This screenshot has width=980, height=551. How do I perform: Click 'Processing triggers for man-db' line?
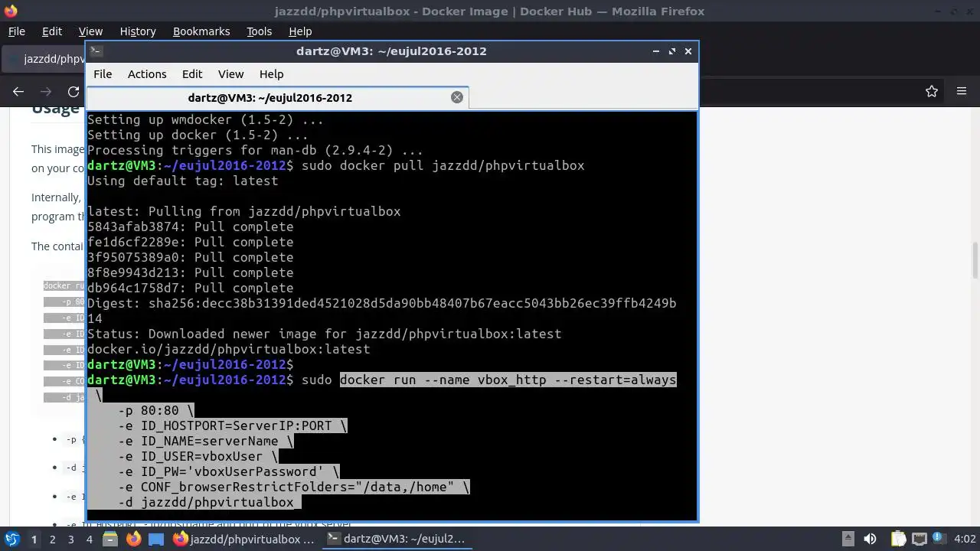click(x=255, y=150)
